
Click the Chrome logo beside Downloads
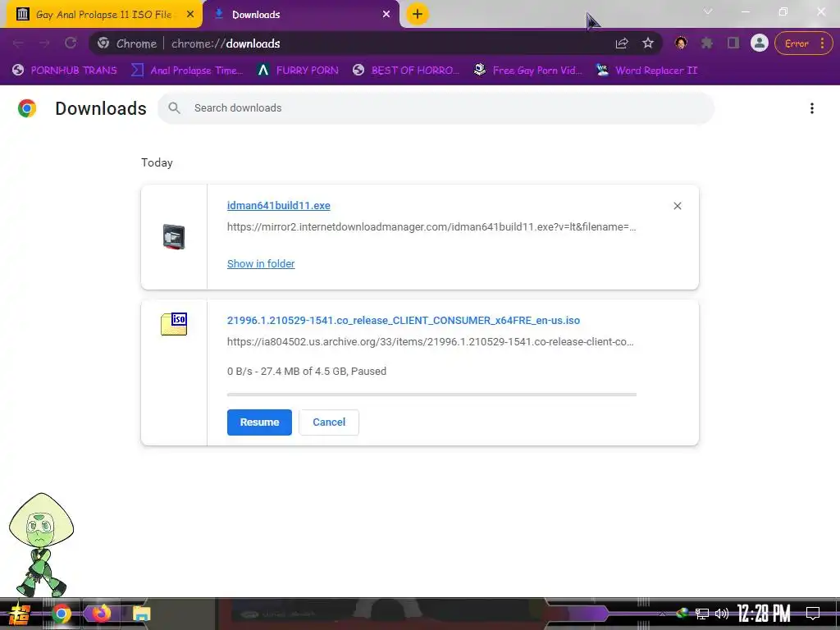(x=27, y=108)
